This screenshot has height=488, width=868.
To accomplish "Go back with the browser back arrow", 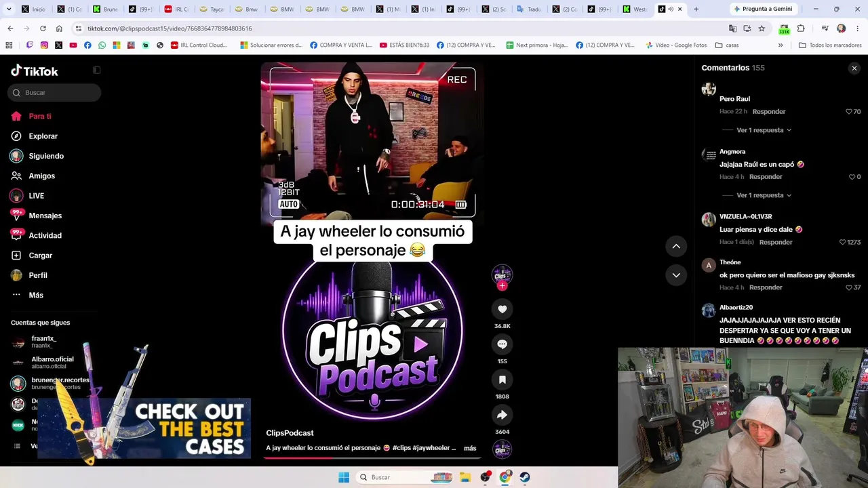I will click(10, 28).
